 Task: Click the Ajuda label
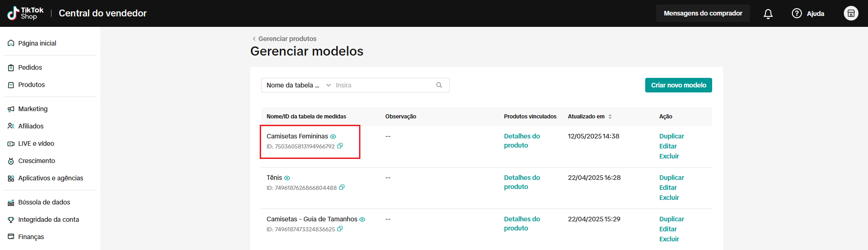[x=816, y=14]
